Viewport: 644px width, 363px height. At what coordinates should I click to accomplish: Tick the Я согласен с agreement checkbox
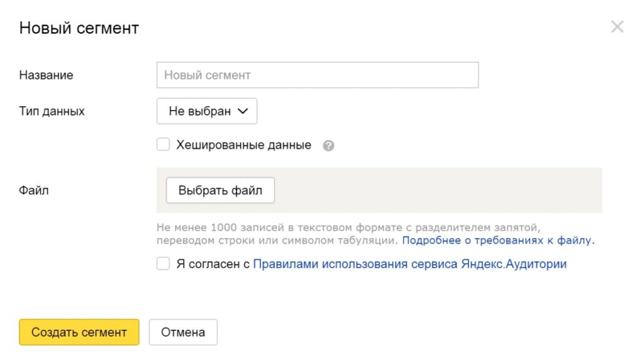[x=164, y=264]
